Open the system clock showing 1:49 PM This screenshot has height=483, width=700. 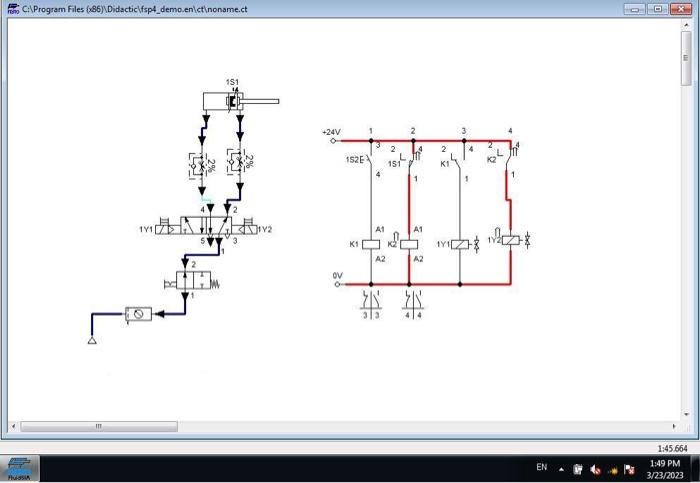tap(665, 469)
